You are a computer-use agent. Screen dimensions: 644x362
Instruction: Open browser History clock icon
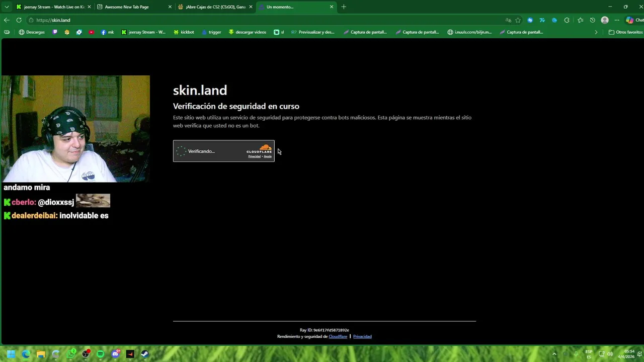(592, 20)
